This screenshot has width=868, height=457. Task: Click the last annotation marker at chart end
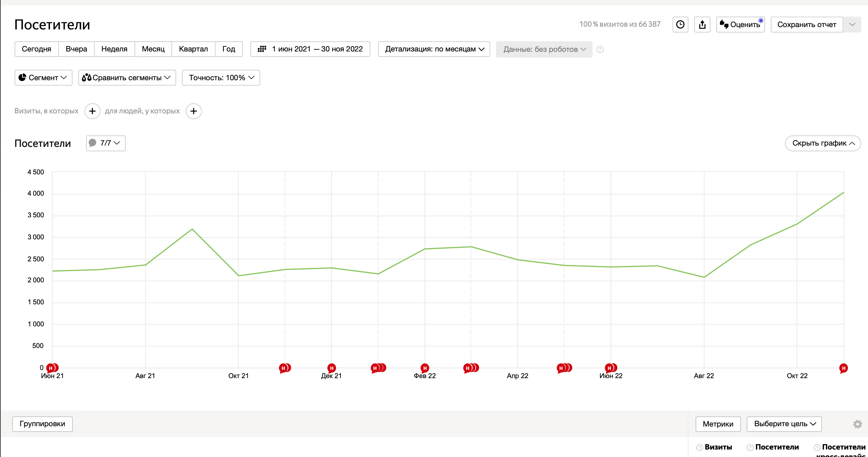click(x=844, y=368)
